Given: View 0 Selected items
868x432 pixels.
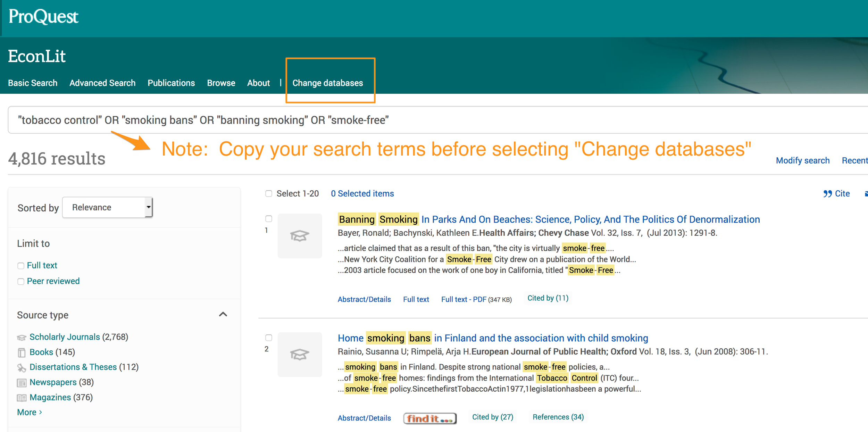Looking at the screenshot, I should [x=362, y=193].
